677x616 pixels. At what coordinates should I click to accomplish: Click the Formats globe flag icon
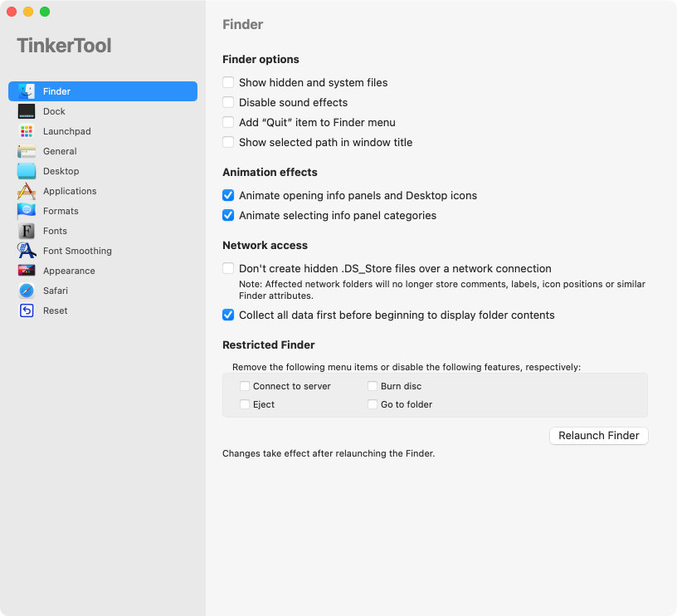pos(27,211)
